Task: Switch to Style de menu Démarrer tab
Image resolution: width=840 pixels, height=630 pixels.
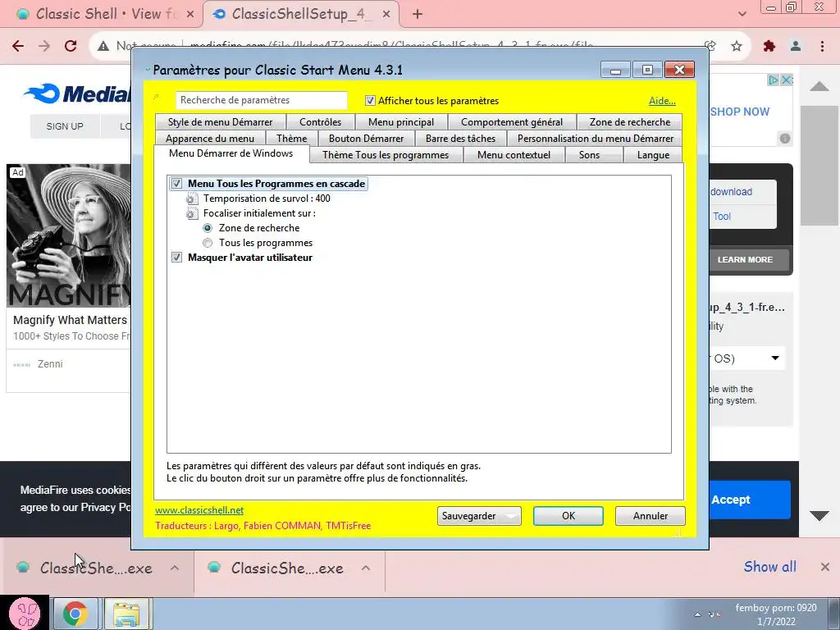Action: 220,122
